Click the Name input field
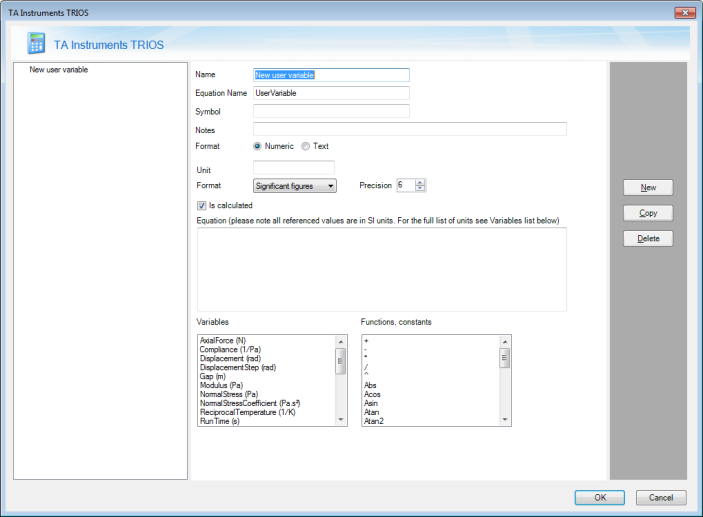This screenshot has width=703, height=517. pos(331,75)
